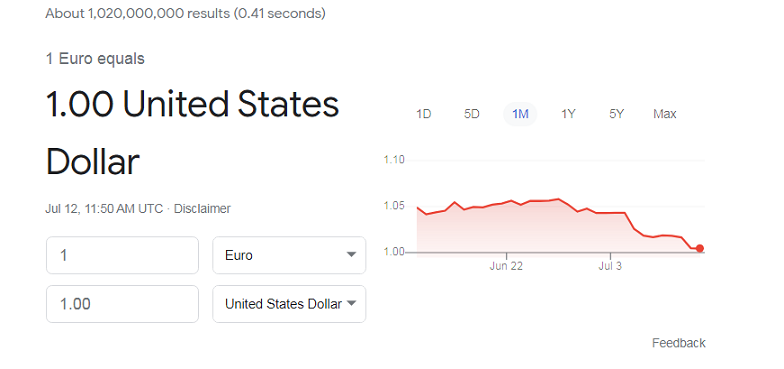Click the arrow icon in Euro selector

(352, 255)
